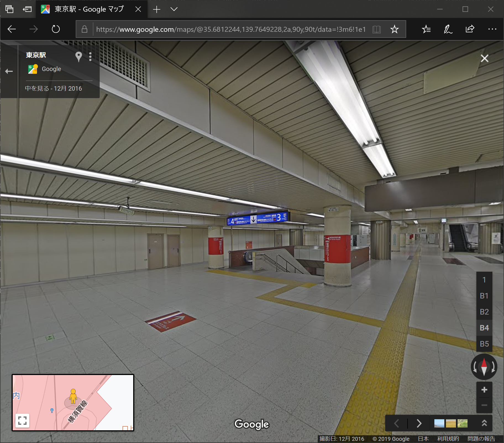Open the 利用規約 terms link
Viewport: 504px width, 443px height.
(x=448, y=439)
